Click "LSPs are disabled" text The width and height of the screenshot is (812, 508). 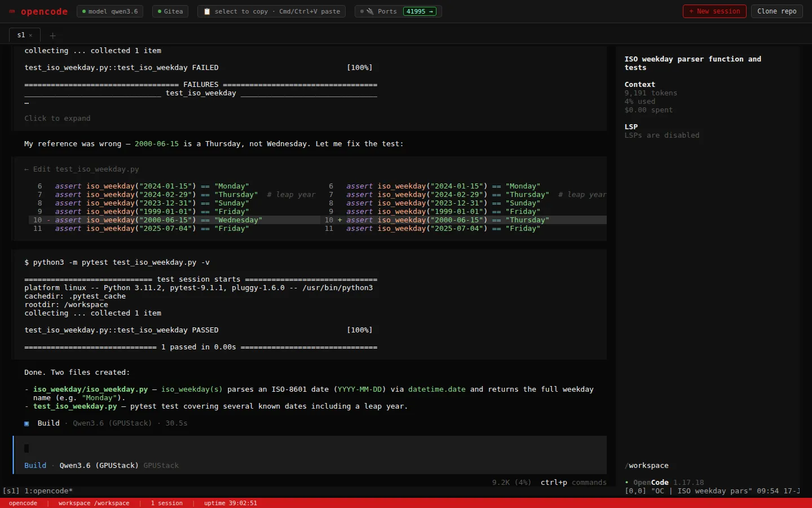pos(661,135)
